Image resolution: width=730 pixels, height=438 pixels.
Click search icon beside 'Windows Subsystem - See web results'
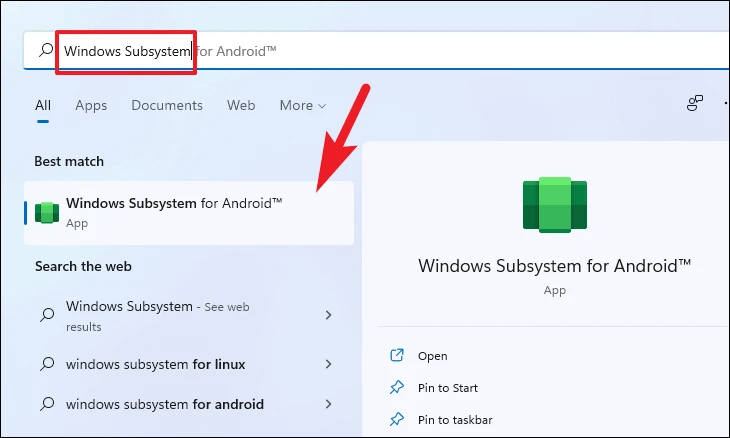[47, 315]
